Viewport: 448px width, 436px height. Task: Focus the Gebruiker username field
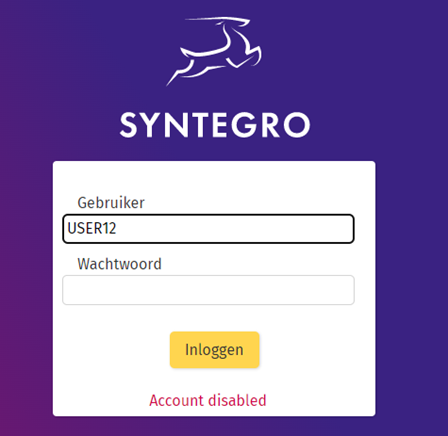click(208, 229)
